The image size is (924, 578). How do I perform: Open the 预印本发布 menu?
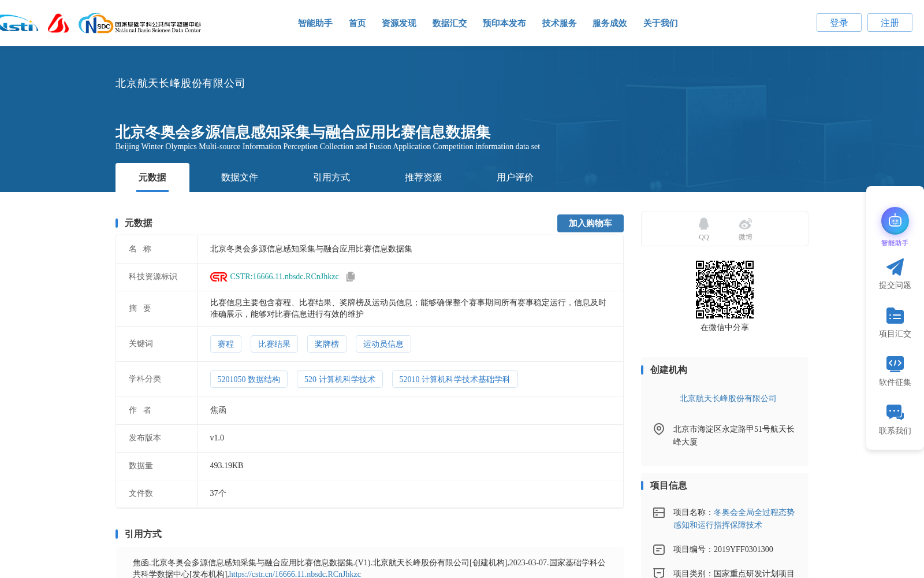pyautogui.click(x=504, y=23)
